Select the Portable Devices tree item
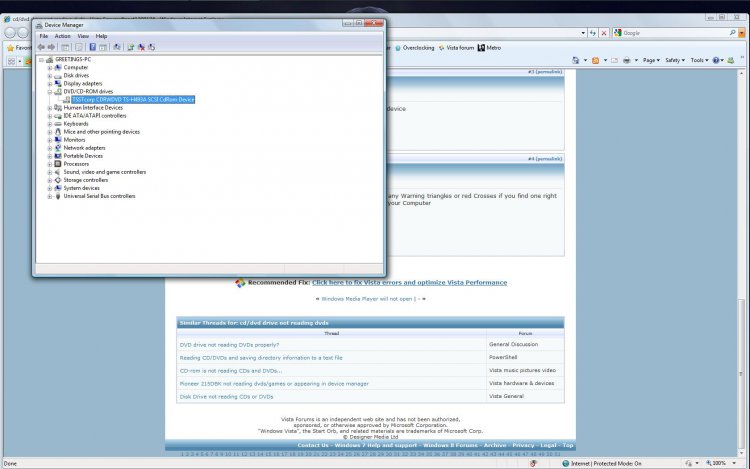Viewport: 750px width, 469px height. coord(83,156)
